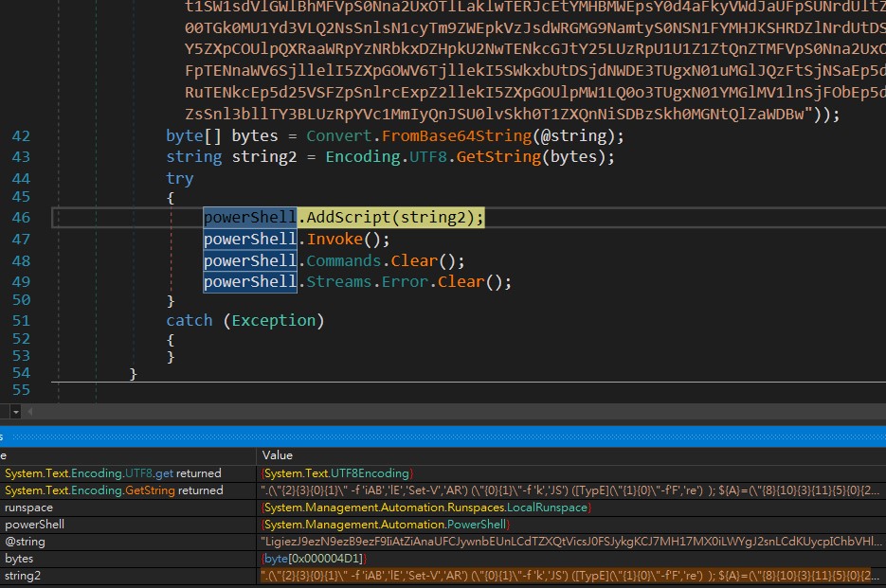Click the string2 declaration on line 43

(x=263, y=157)
